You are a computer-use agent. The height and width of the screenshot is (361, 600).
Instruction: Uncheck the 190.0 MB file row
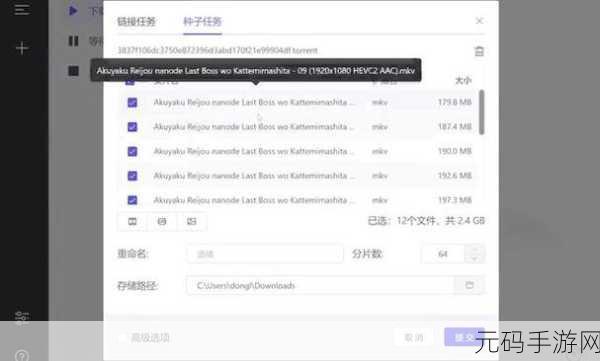(x=132, y=152)
